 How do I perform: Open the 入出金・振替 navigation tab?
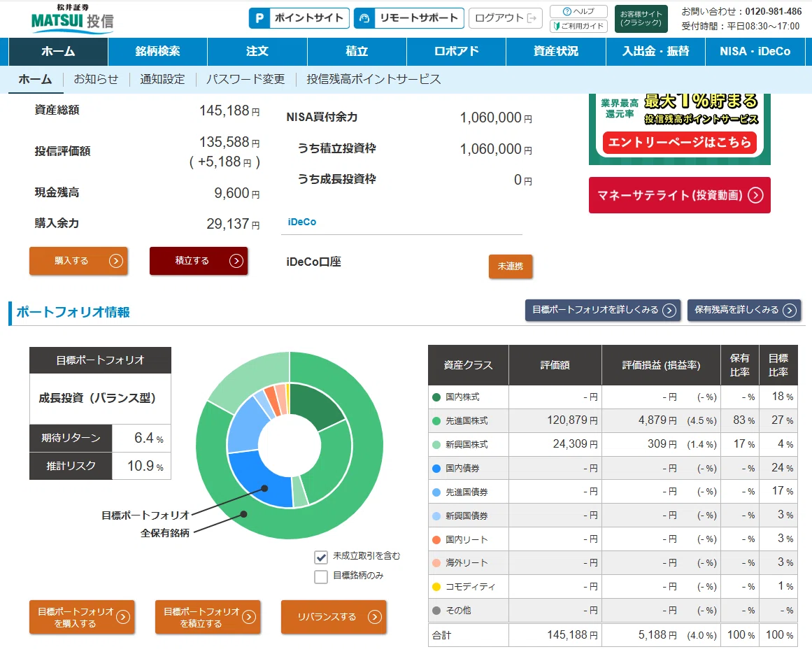point(655,51)
